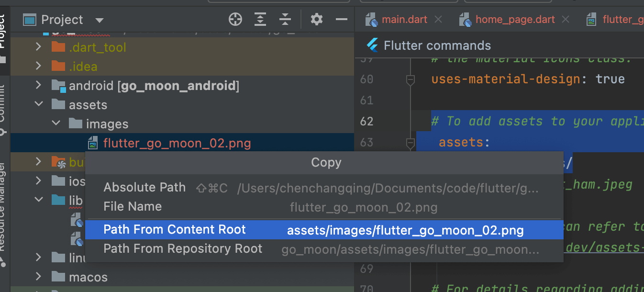Viewport: 644px width, 292px height.
Task: Select Absolute Path copy option
Action: pyautogui.click(x=144, y=188)
